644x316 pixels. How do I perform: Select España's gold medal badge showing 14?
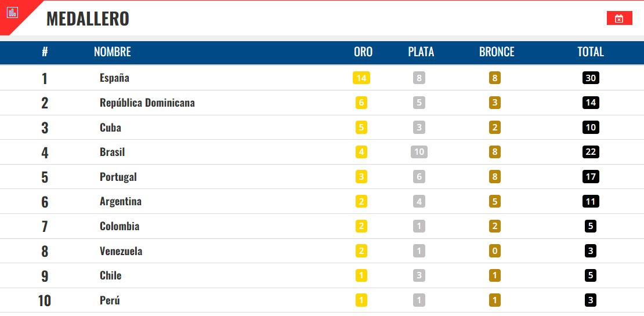(x=361, y=78)
